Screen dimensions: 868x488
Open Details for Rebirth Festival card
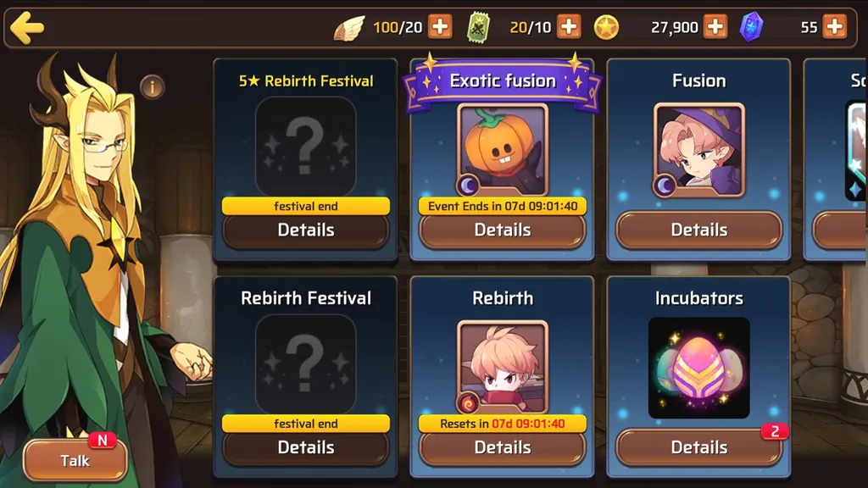(x=305, y=447)
